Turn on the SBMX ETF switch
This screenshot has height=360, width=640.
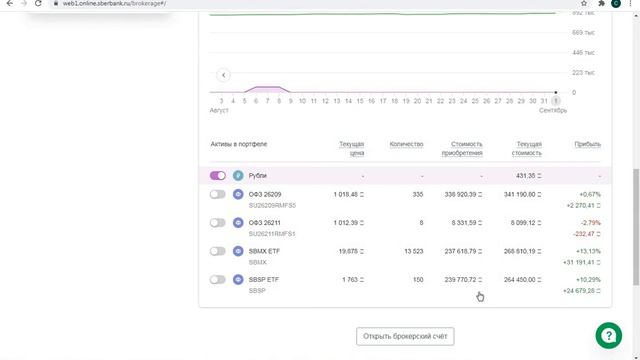218,251
